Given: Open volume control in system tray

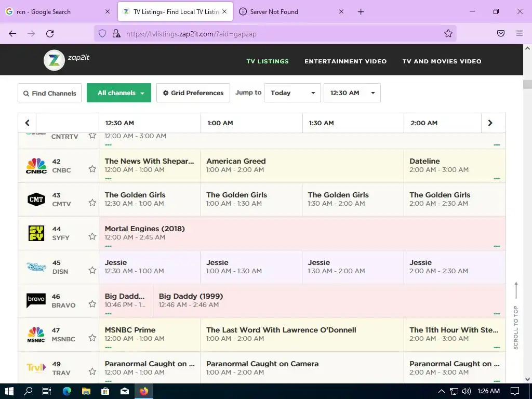Looking at the screenshot, I should tap(467, 391).
